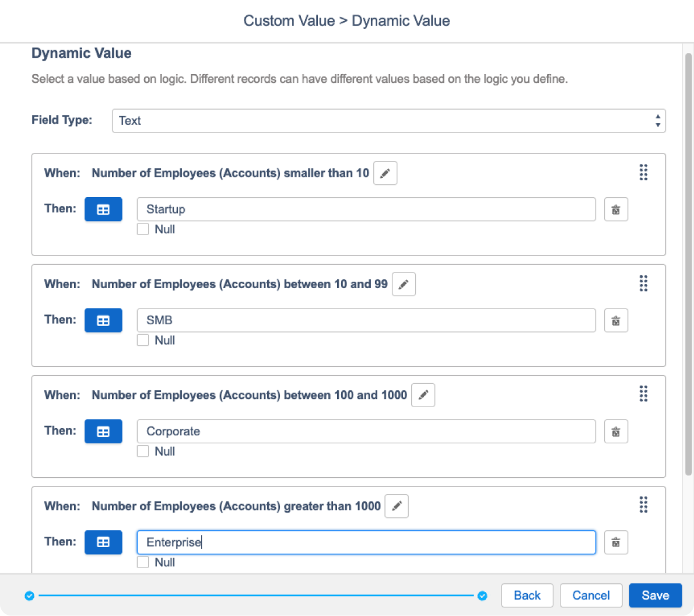Cancel the dynamic value dialog
Image resolution: width=694 pixels, height=616 pixels.
(591, 596)
